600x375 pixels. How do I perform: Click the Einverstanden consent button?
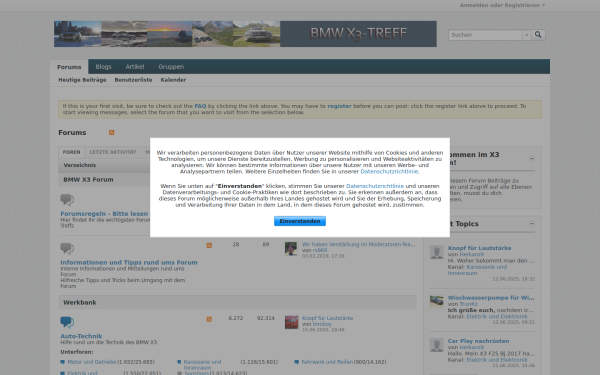(x=300, y=221)
